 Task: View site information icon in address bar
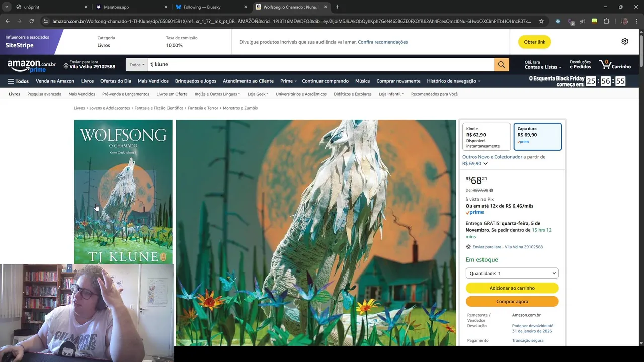[x=46, y=21]
